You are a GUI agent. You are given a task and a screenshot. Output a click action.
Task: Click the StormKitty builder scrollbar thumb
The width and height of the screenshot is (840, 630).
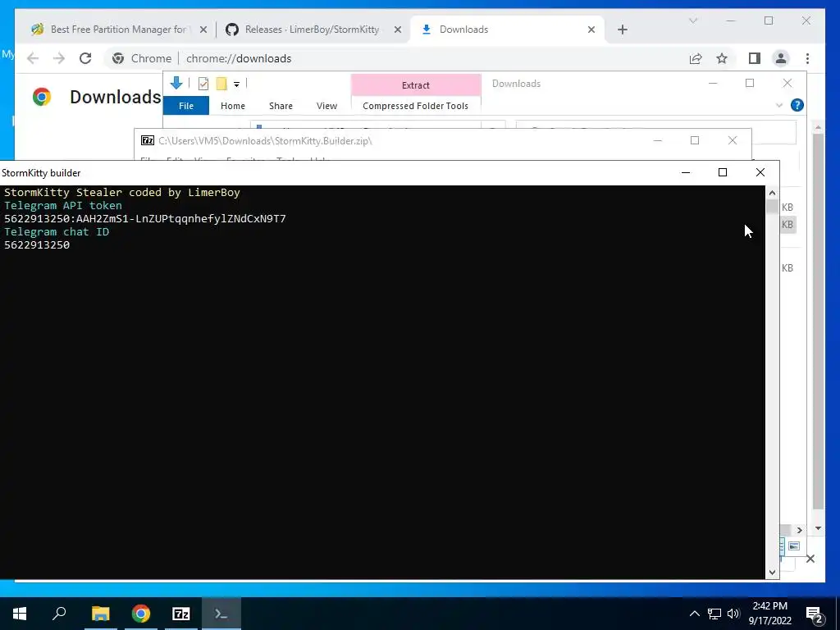[772, 207]
